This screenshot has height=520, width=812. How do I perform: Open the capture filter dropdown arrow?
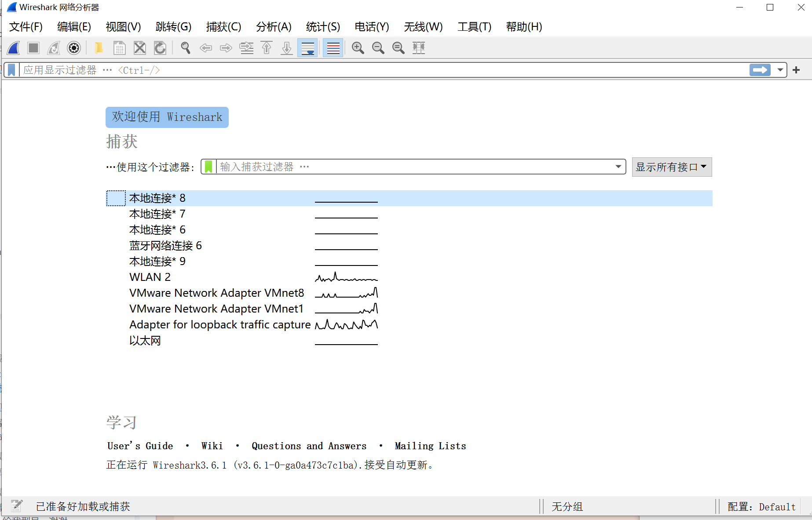tap(618, 167)
